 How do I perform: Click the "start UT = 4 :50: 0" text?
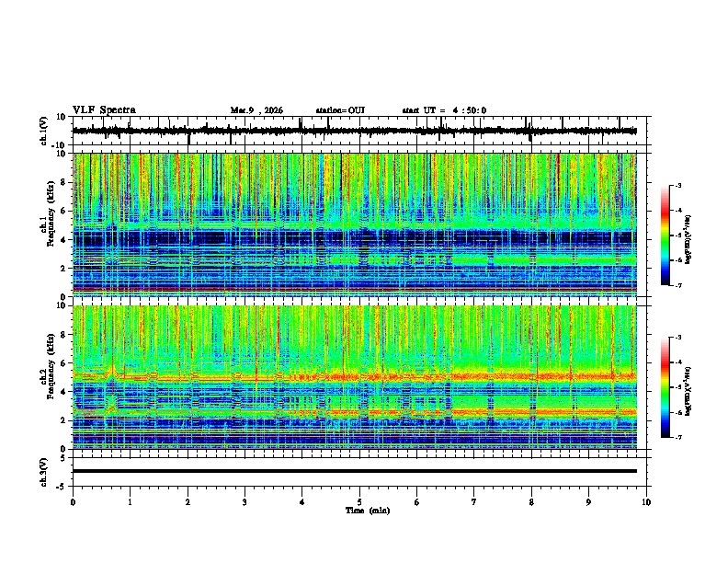tap(444, 110)
